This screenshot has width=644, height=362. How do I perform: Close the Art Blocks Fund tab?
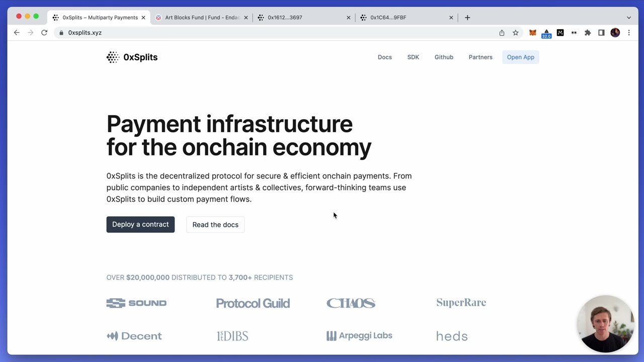click(246, 18)
